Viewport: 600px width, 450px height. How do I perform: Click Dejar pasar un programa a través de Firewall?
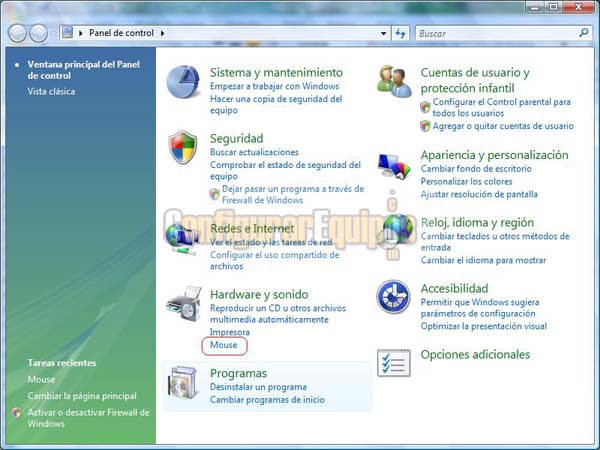(x=293, y=194)
